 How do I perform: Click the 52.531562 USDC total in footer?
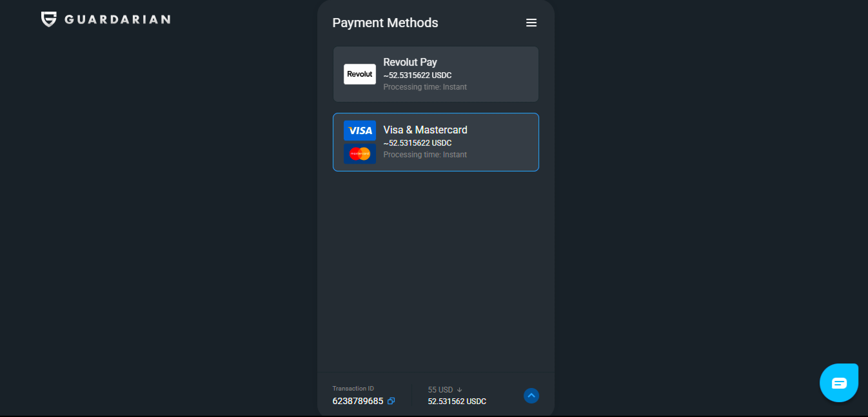pos(457,402)
